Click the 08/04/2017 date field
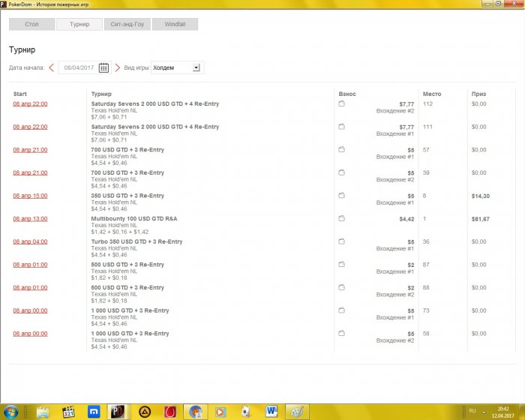 click(79, 67)
